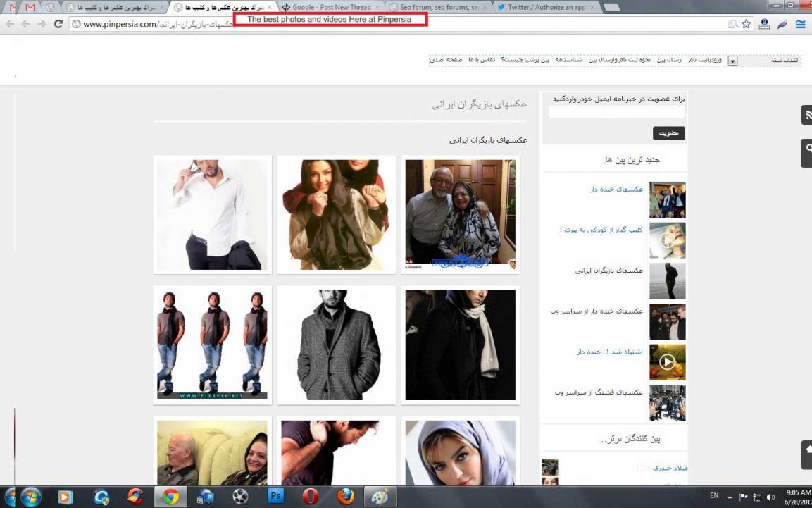Open sidebar link 'عکسهای قشنگ از سراسر وب'
Image resolution: width=812 pixels, height=508 pixels.
click(599, 392)
